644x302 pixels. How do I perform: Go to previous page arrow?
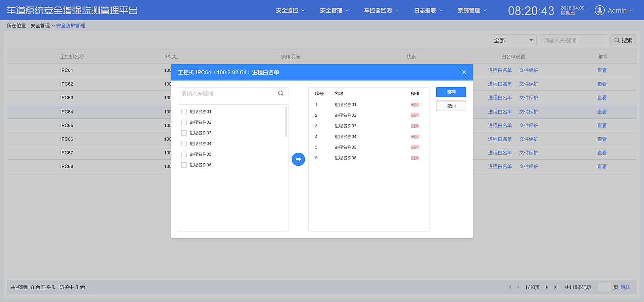518,287
